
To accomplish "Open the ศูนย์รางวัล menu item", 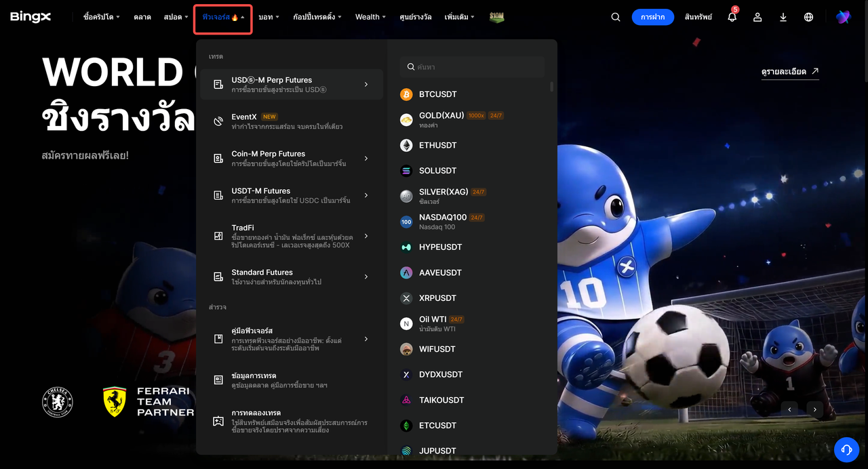I will click(x=416, y=17).
